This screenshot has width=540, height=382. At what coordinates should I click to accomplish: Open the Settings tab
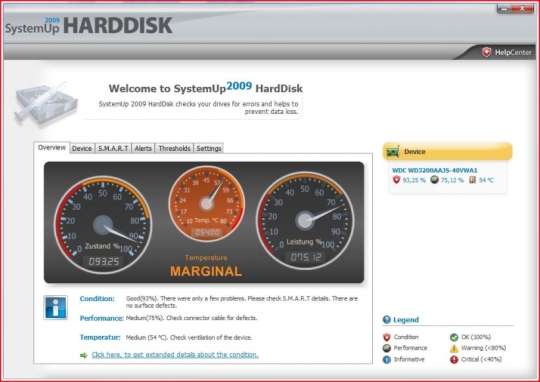coord(209,148)
